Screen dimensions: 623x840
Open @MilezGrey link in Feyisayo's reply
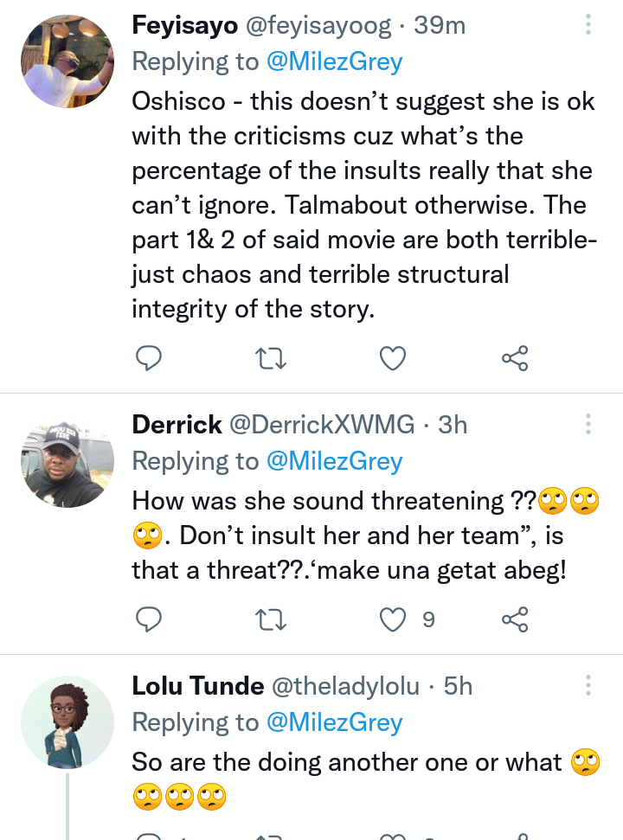tap(334, 61)
